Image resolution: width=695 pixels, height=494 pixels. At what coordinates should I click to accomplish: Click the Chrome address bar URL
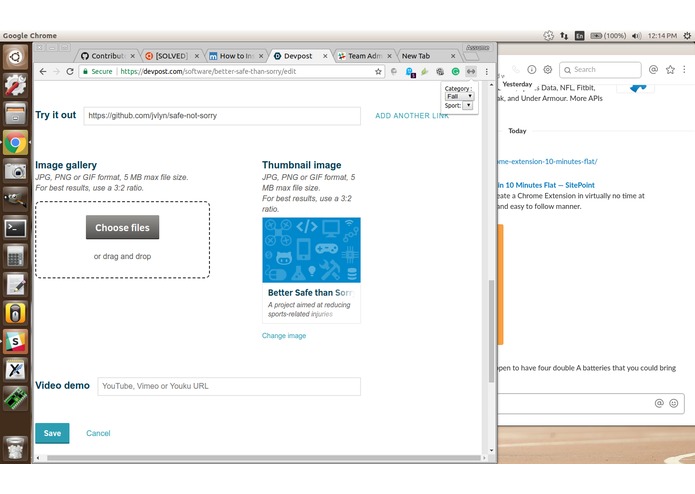[208, 71]
